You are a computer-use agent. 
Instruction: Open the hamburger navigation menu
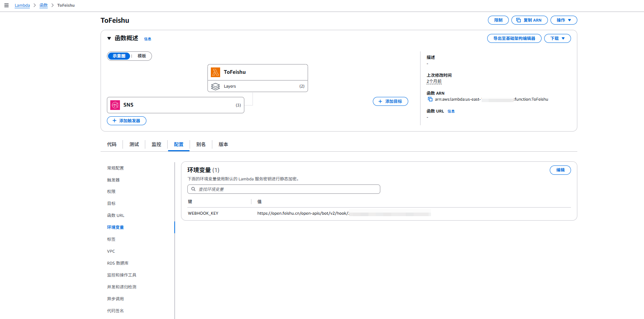click(6, 5)
